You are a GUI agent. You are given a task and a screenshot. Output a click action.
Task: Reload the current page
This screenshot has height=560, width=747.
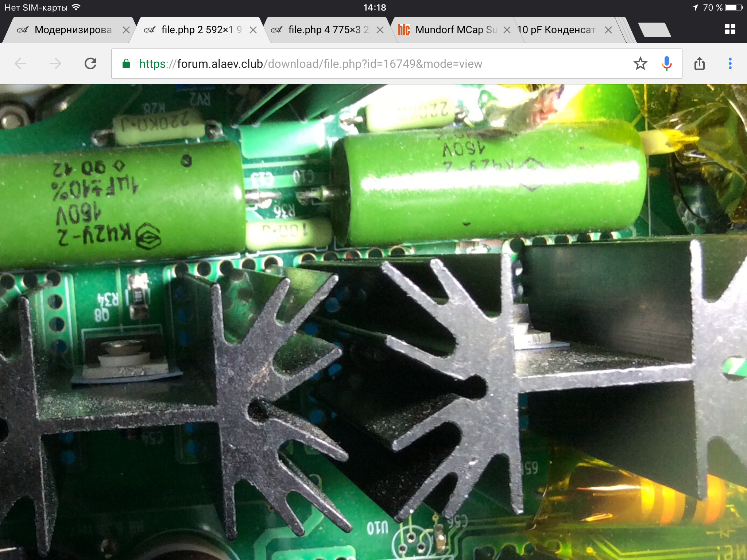click(90, 64)
